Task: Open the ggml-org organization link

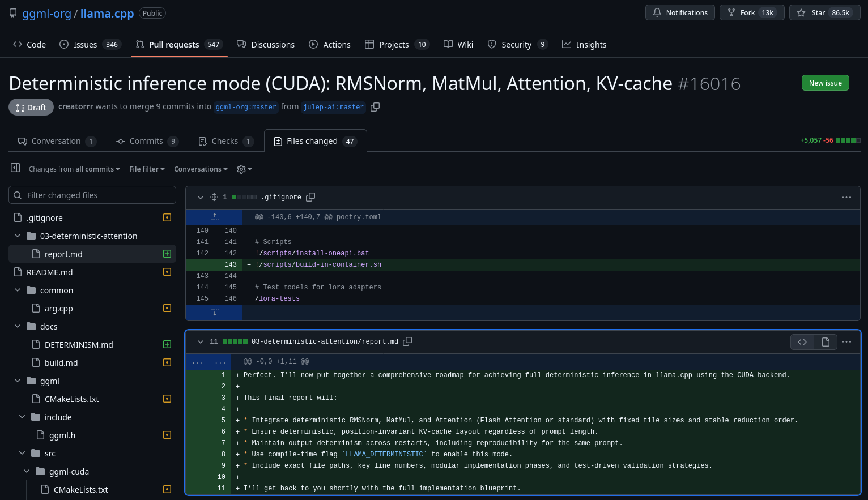Action: click(46, 14)
